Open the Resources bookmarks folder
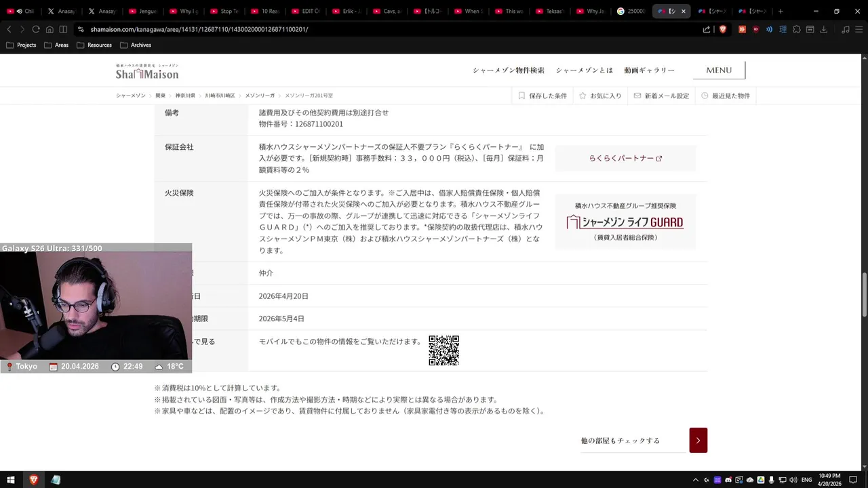 (x=94, y=45)
